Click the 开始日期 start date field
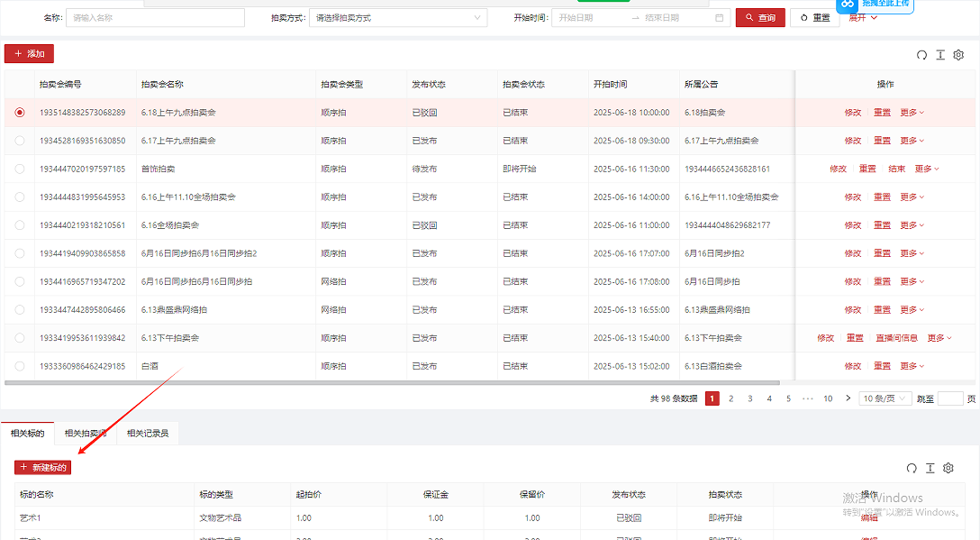 click(591, 17)
